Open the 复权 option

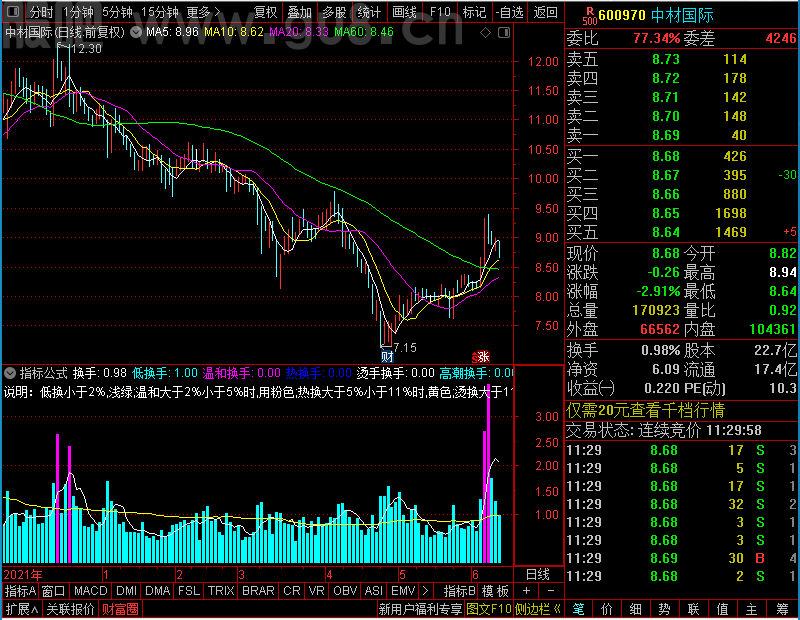(265, 11)
